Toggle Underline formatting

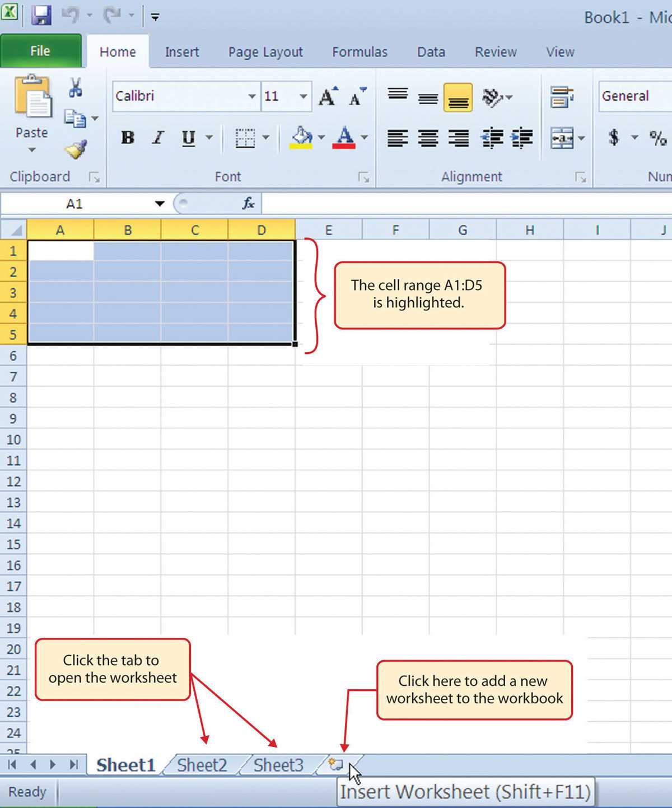[x=189, y=138]
